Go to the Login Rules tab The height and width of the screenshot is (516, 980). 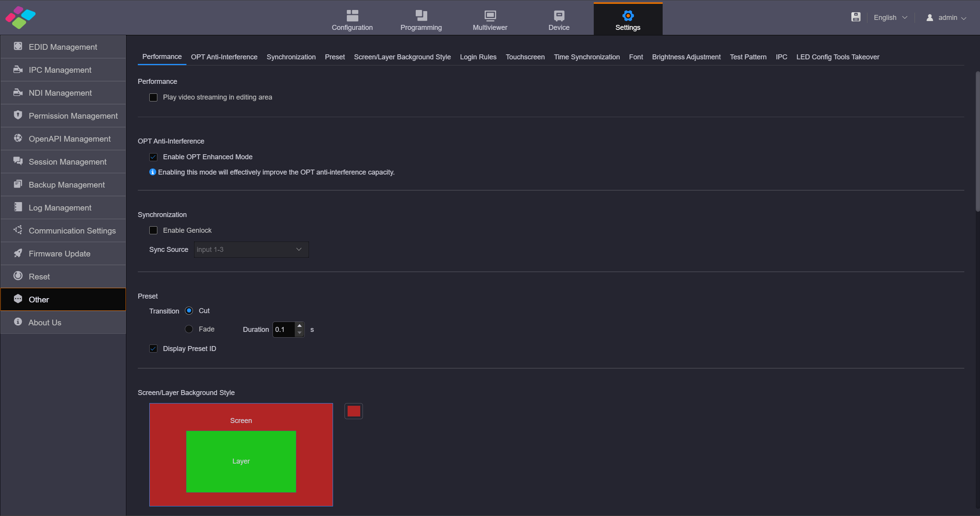coord(478,57)
